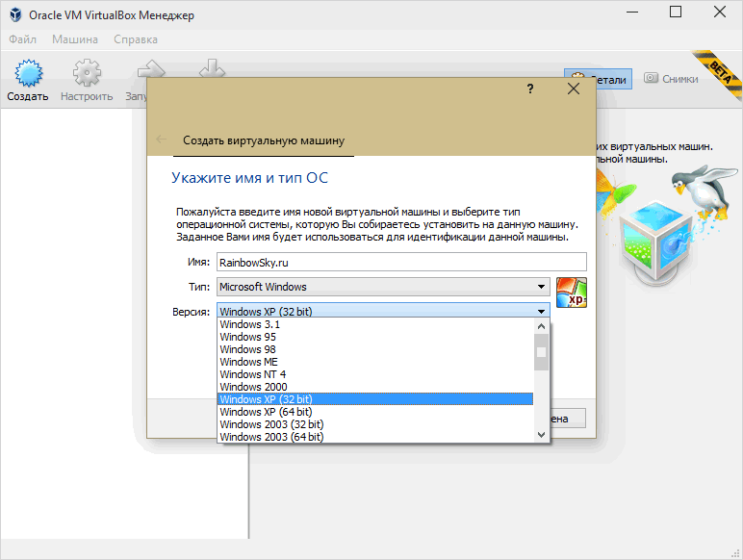Click the VirtualBox logo in title bar

coord(15,15)
